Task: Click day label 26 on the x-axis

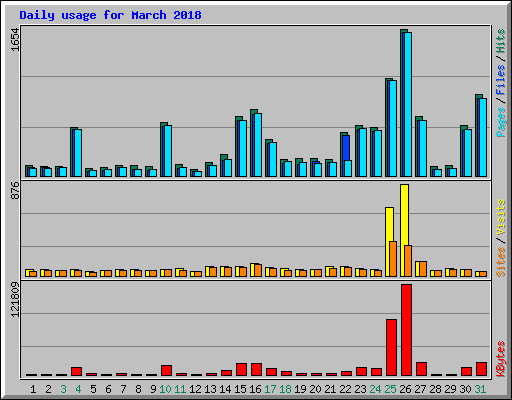Action: coord(405,389)
